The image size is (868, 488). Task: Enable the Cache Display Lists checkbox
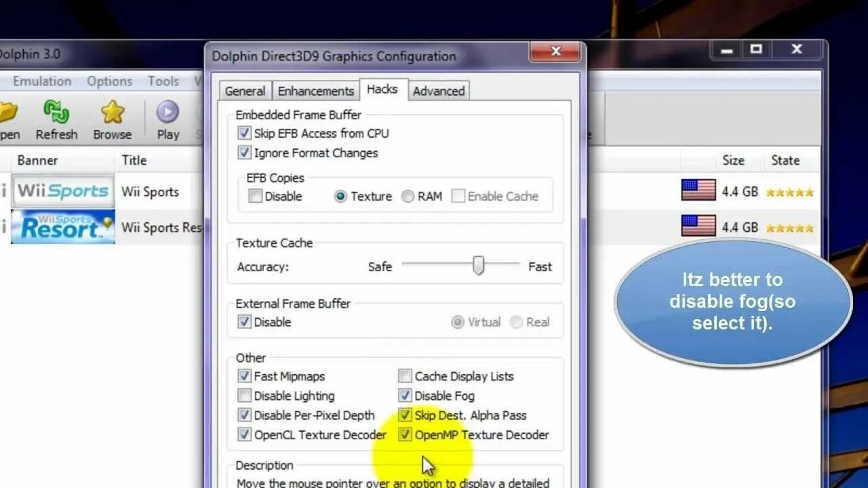405,376
